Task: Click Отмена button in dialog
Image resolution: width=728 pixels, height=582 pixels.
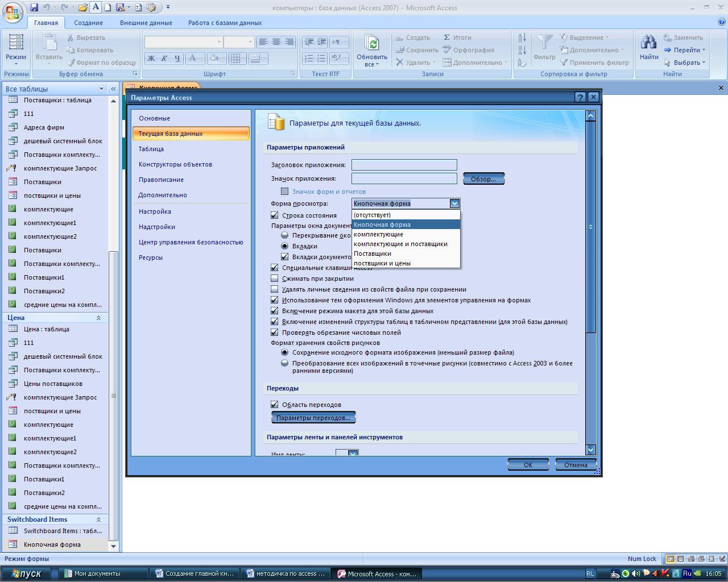Action: coord(576,465)
